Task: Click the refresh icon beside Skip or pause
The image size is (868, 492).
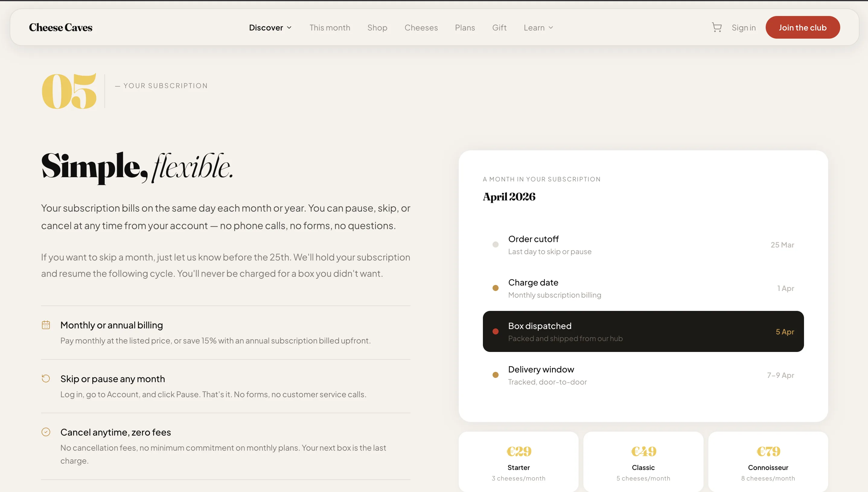Action: click(x=46, y=379)
